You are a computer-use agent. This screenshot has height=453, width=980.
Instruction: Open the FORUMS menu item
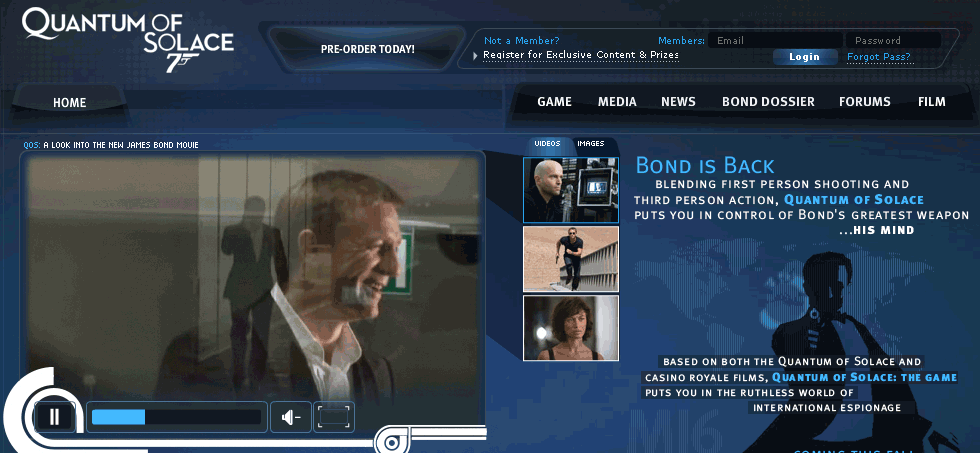[864, 102]
